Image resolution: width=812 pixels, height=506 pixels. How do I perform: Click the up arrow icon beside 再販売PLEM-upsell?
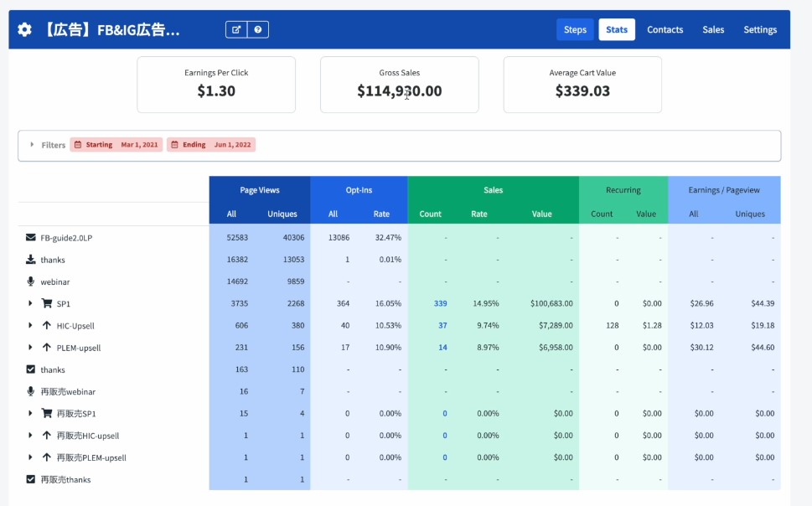[x=47, y=457]
